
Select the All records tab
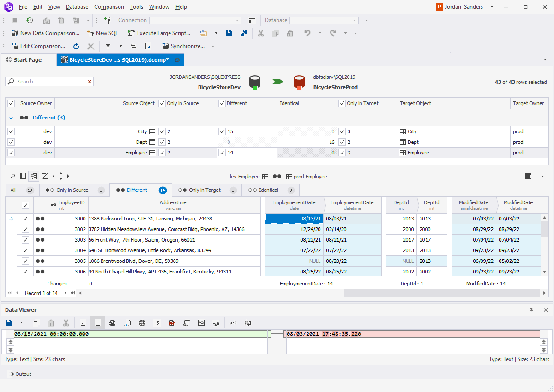pos(22,190)
